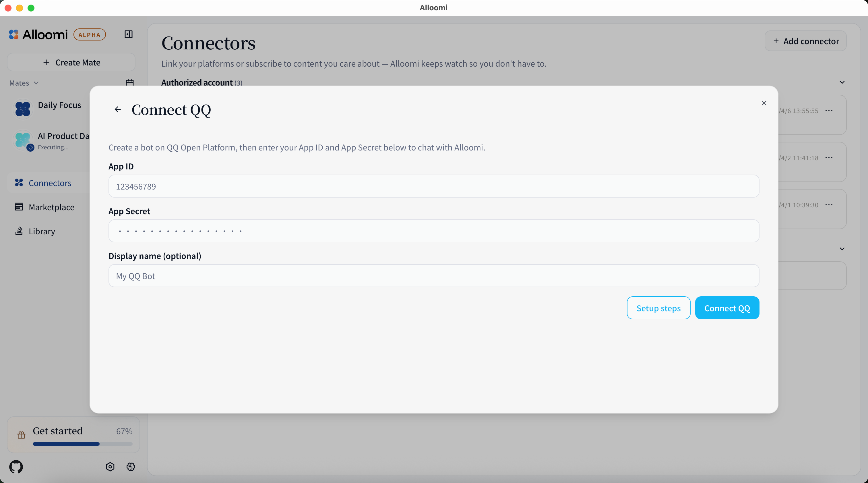868x483 pixels.
Task: Go to the Library section
Action: (42, 231)
